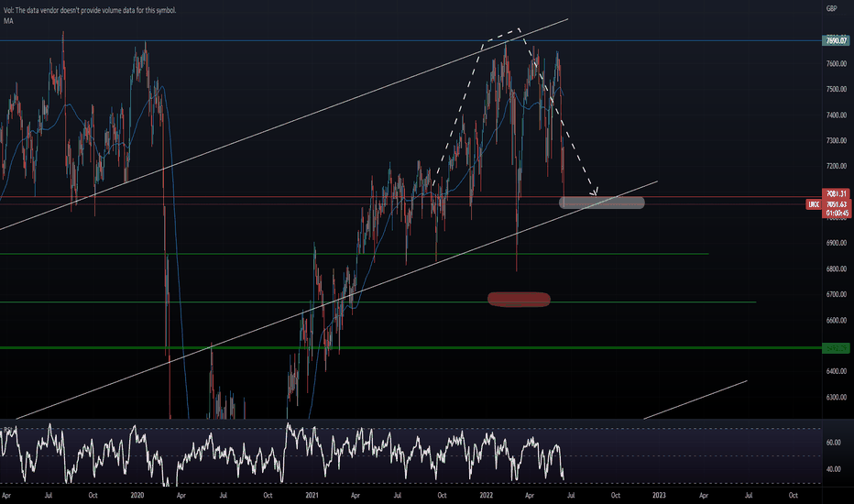Click the 7200.00 price axis value
This screenshot has width=854, height=504.
[836, 166]
